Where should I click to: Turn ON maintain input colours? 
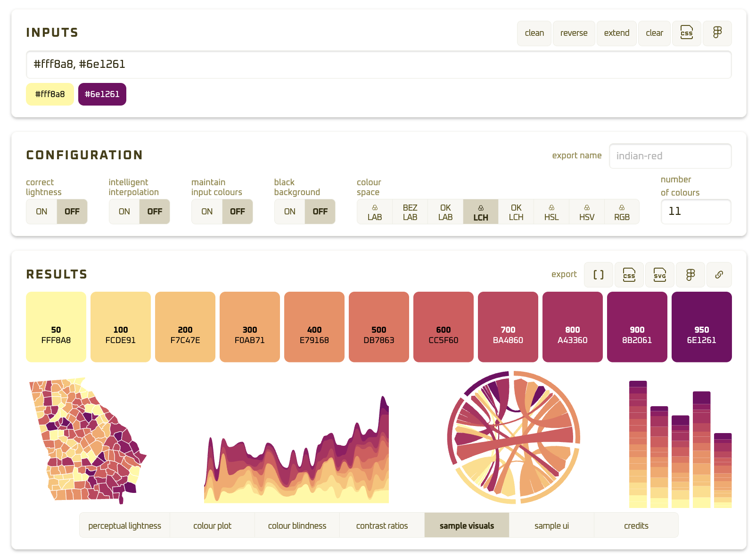click(207, 212)
